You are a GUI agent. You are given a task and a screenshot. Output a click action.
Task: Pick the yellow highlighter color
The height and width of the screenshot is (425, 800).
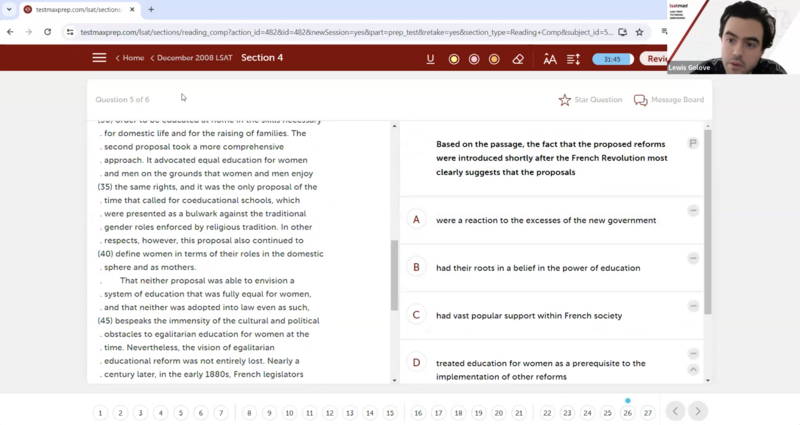[453, 59]
